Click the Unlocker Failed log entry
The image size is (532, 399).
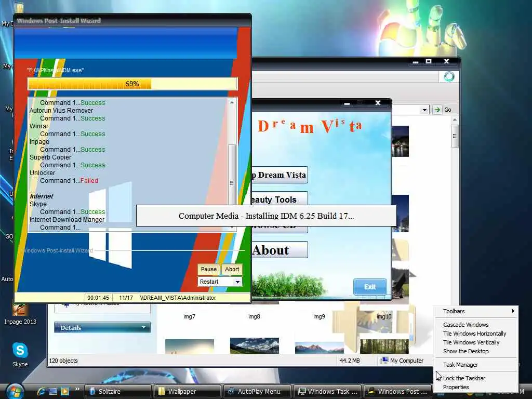tap(69, 180)
